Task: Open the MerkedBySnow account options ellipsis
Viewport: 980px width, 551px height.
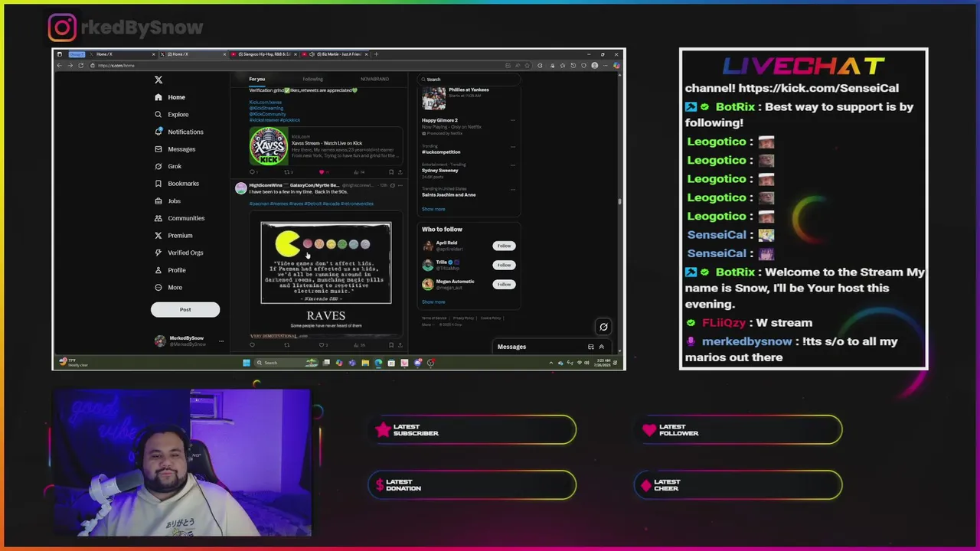Action: (221, 341)
